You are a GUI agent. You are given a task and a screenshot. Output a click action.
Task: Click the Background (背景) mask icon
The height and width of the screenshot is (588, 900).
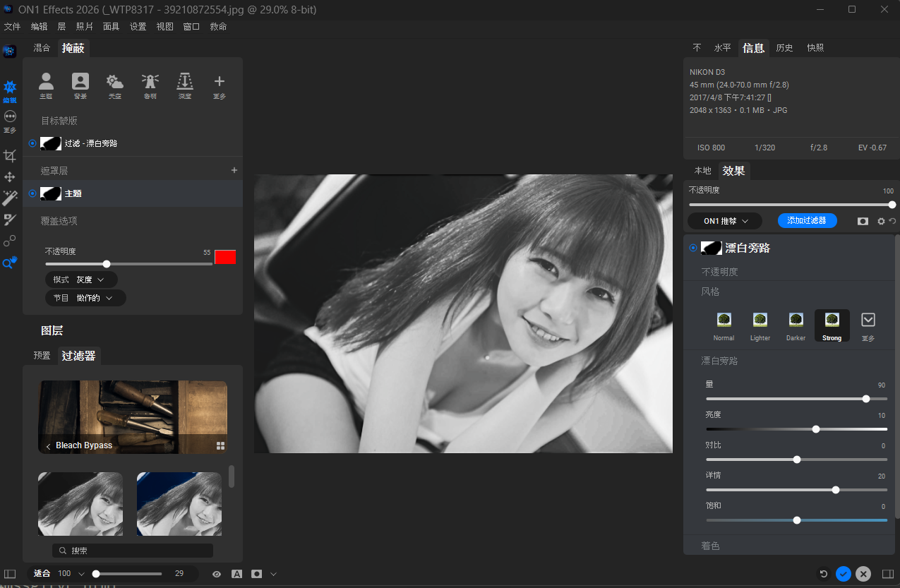click(80, 82)
